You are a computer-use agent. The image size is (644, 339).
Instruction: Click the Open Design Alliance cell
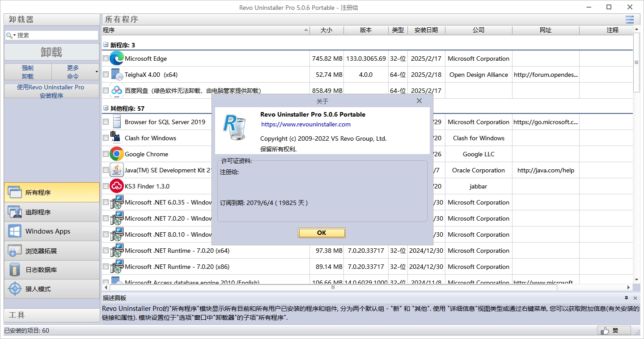click(x=479, y=75)
